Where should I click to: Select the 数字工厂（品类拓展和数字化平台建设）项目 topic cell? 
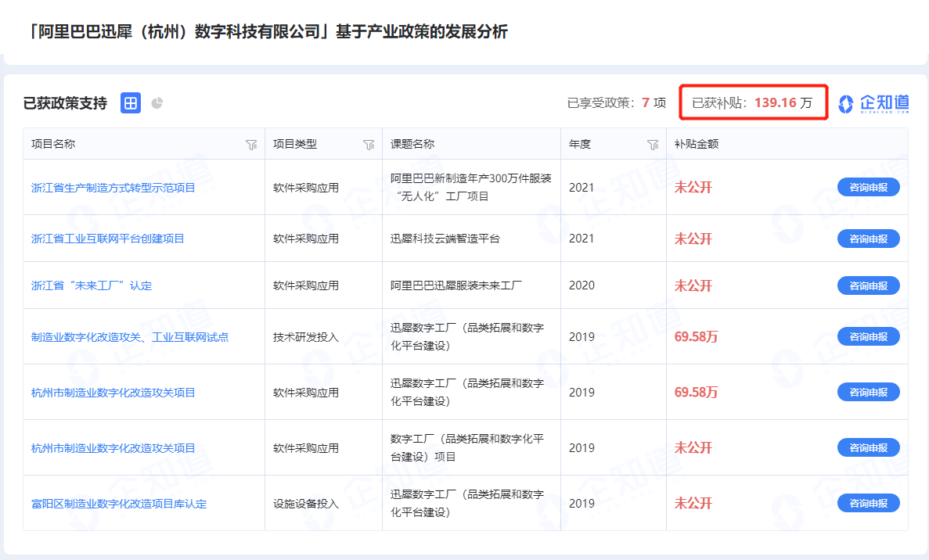point(467,447)
